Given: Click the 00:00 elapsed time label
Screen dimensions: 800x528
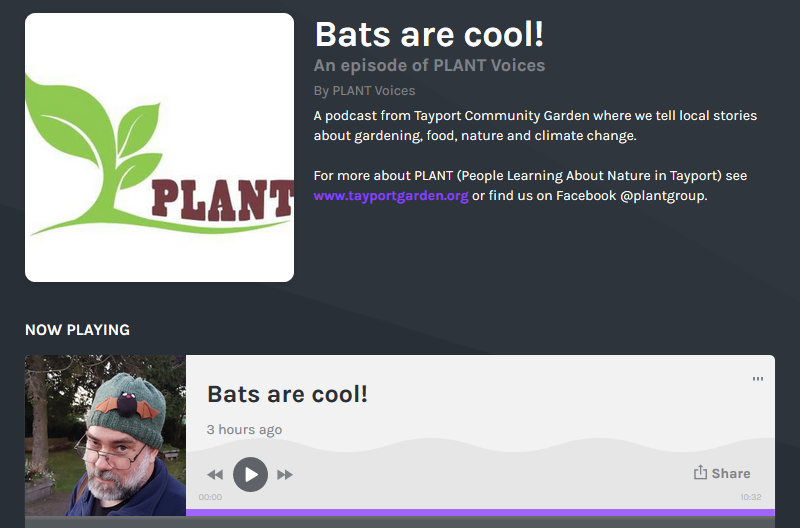Looking at the screenshot, I should 210,497.
